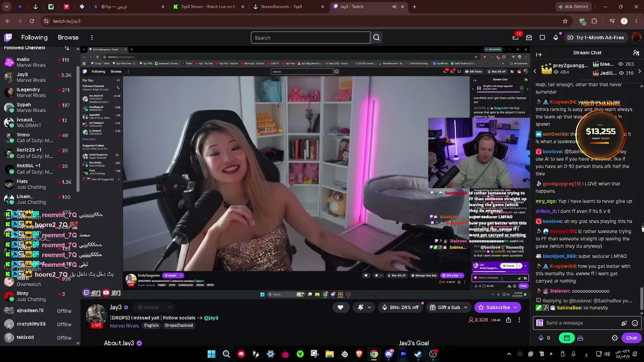Open the more options menu beside Browse

click(92, 37)
